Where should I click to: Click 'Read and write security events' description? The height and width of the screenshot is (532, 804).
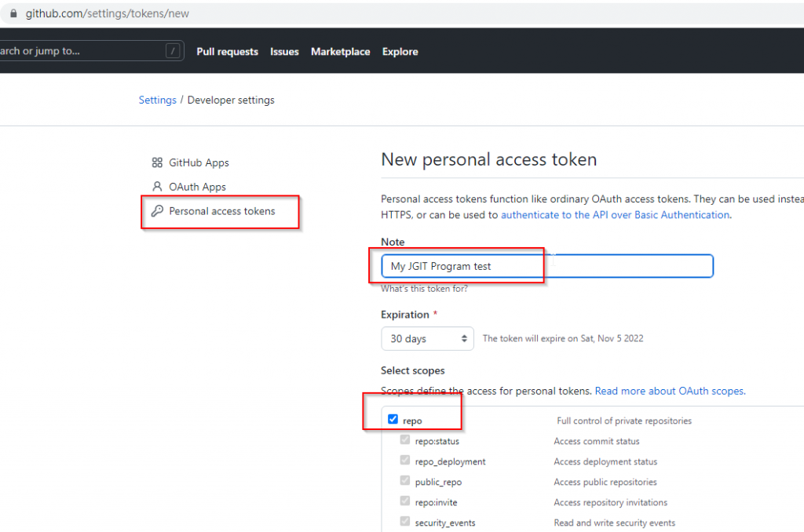point(614,523)
